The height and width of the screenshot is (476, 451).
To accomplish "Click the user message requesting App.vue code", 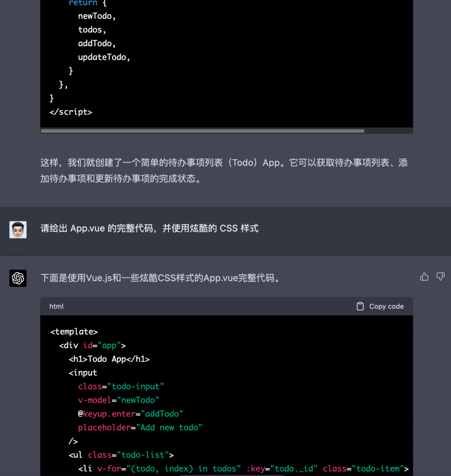I will tap(149, 228).
